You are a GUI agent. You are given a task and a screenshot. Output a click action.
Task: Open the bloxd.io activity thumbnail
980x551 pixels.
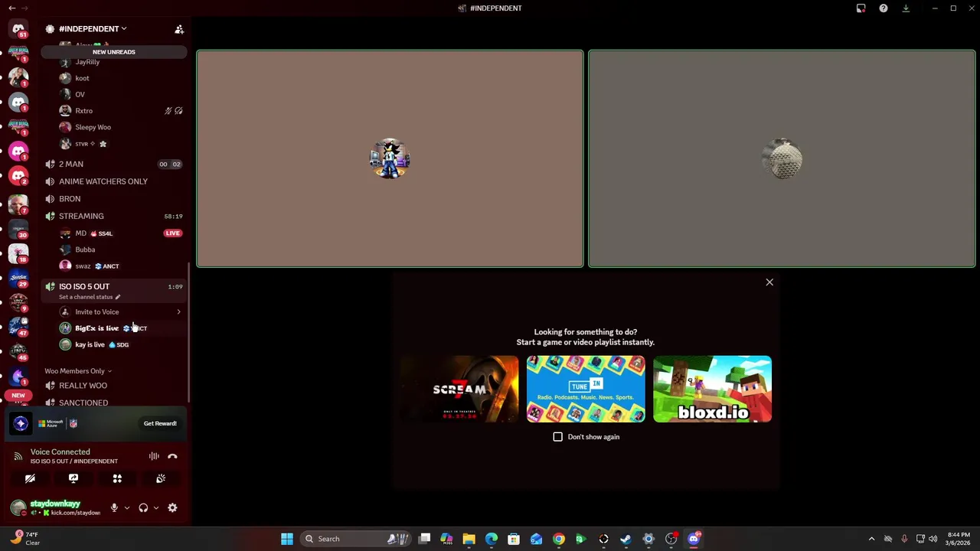tap(712, 390)
